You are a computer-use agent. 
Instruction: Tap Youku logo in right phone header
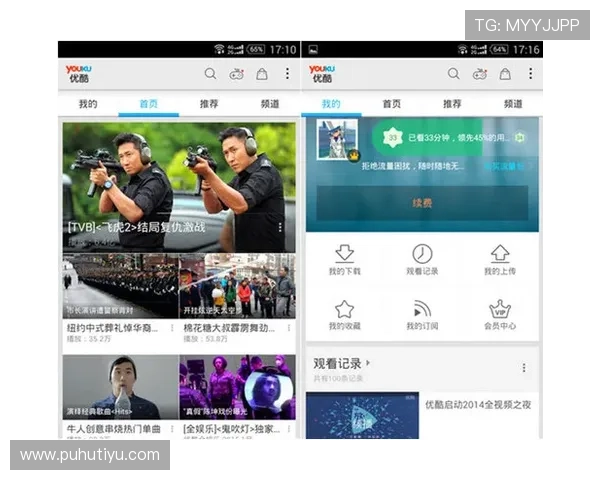point(322,74)
